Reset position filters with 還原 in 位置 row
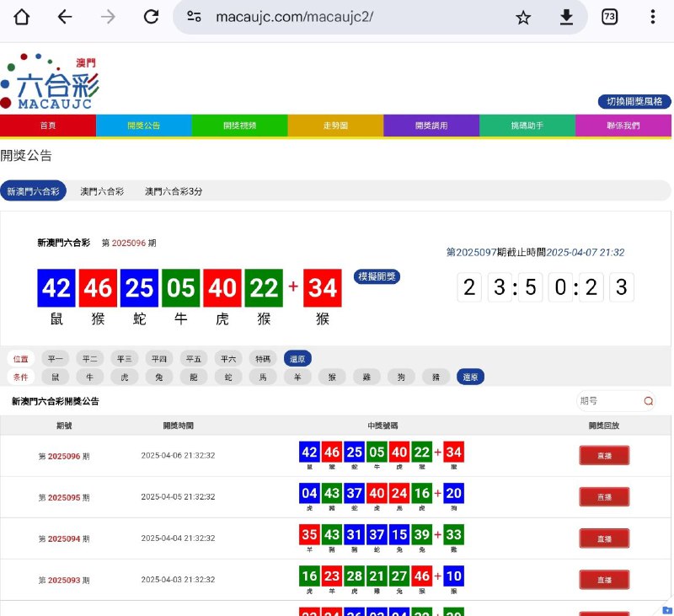The width and height of the screenshot is (674, 616). (x=297, y=358)
